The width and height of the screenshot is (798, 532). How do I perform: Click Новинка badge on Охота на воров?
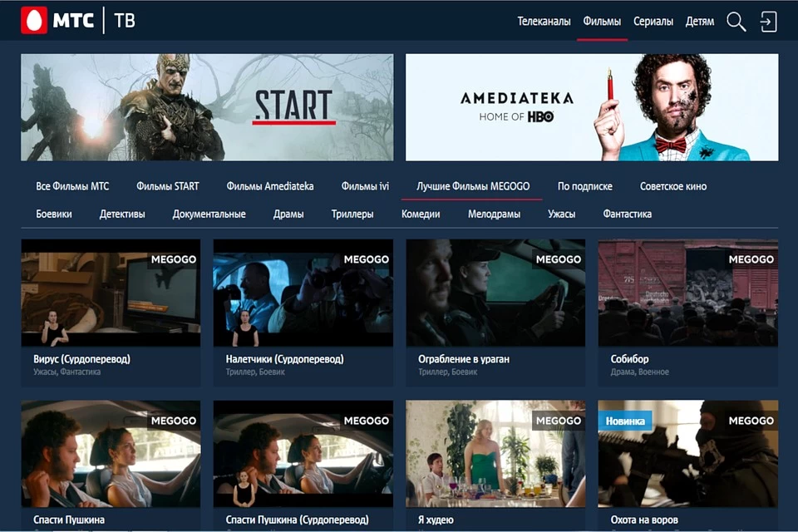click(x=625, y=421)
